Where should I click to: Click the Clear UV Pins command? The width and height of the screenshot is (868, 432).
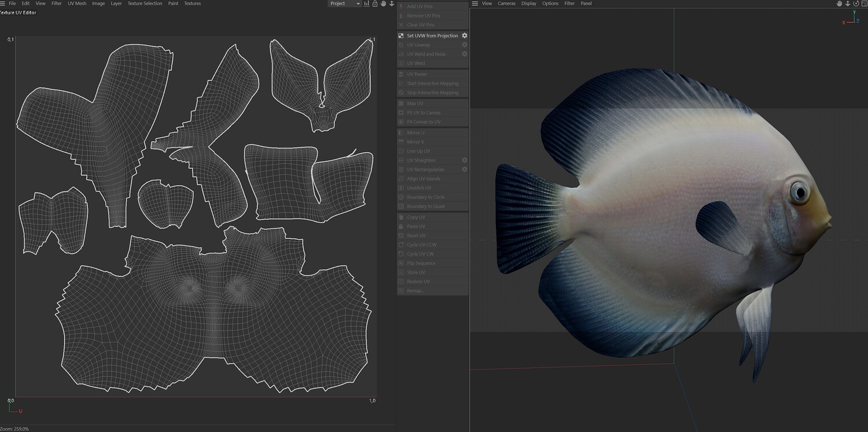click(x=433, y=25)
